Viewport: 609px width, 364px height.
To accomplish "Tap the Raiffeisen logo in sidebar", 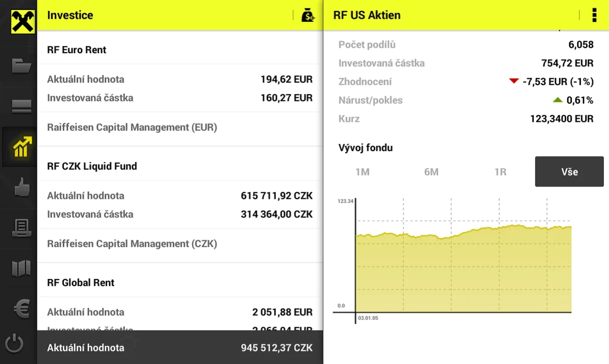I will coord(22,21).
